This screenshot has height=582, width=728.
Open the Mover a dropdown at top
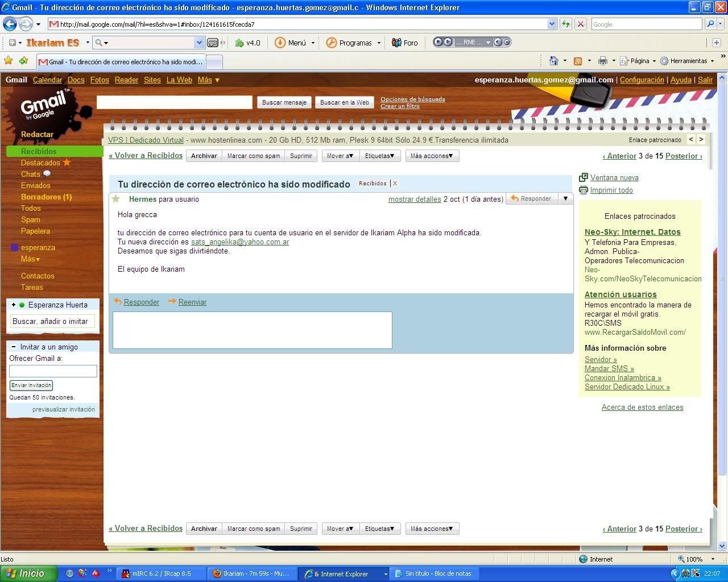pyautogui.click(x=340, y=156)
